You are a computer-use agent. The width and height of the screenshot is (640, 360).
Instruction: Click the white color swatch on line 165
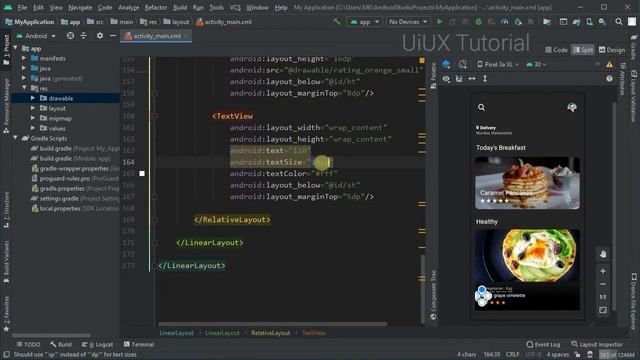pyautogui.click(x=142, y=173)
